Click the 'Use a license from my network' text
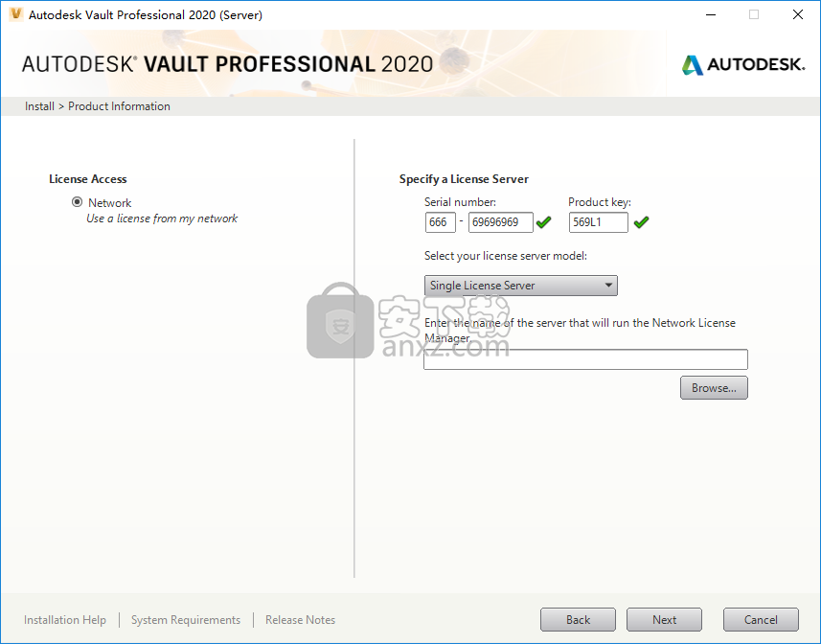 pyautogui.click(x=162, y=218)
